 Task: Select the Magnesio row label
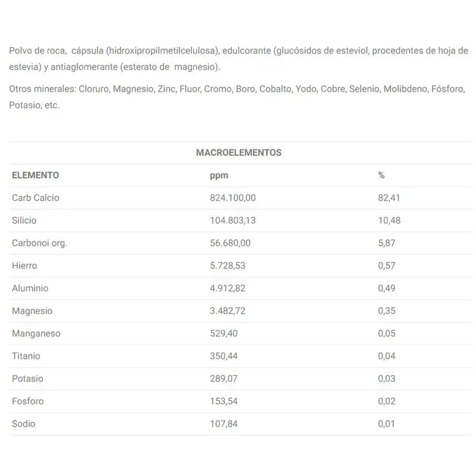(x=32, y=311)
